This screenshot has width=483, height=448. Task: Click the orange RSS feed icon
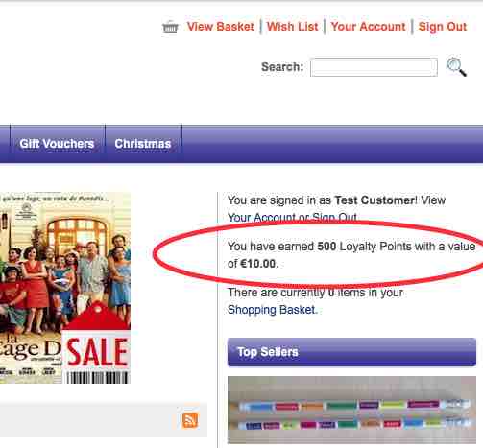click(190, 420)
